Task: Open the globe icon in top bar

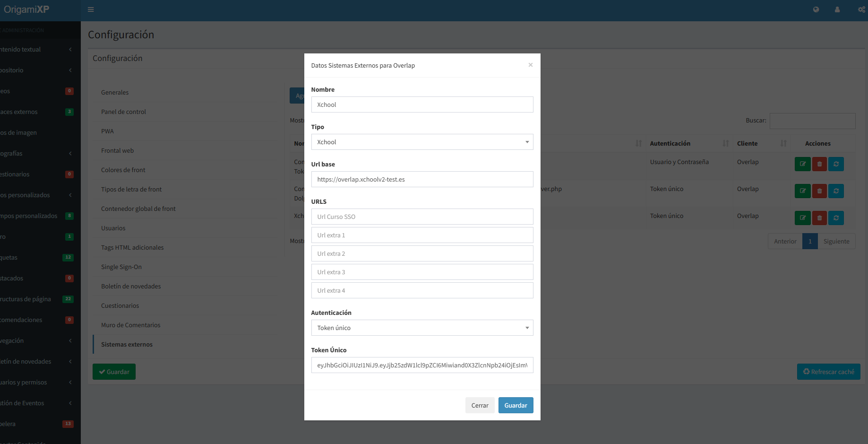Action: coord(816,9)
